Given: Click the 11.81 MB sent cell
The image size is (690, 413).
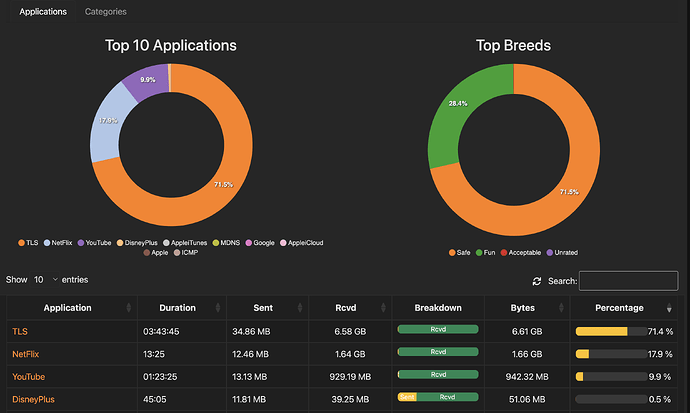Looking at the screenshot, I should click(249, 399).
